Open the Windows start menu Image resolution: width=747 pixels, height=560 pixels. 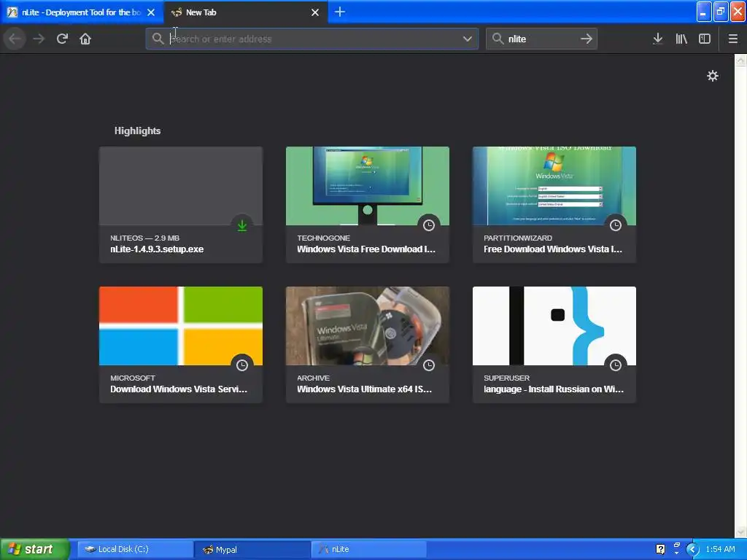pyautogui.click(x=35, y=549)
